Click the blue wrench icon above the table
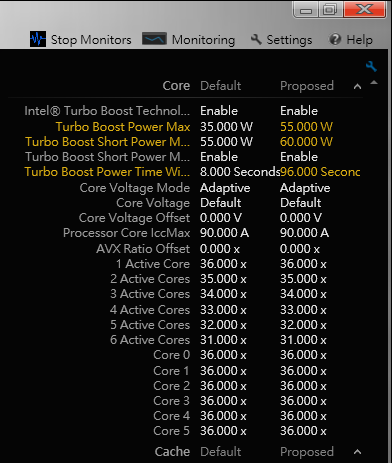392x463 pixels. coord(371,66)
